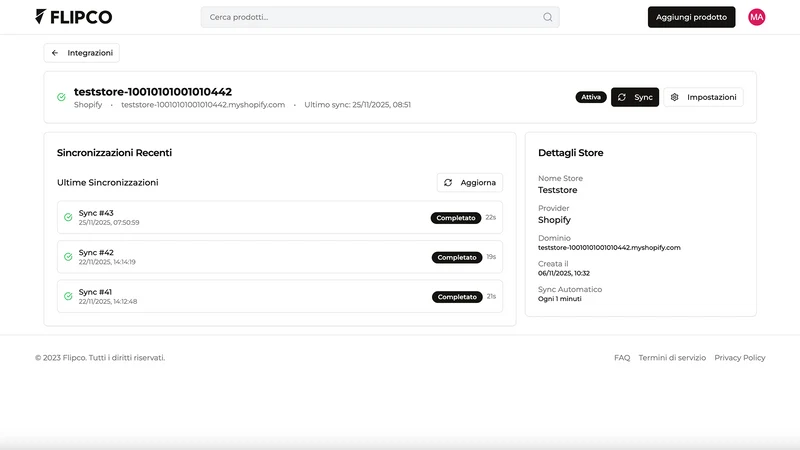
Task: Click the domain value under Dominio
Action: click(609, 247)
